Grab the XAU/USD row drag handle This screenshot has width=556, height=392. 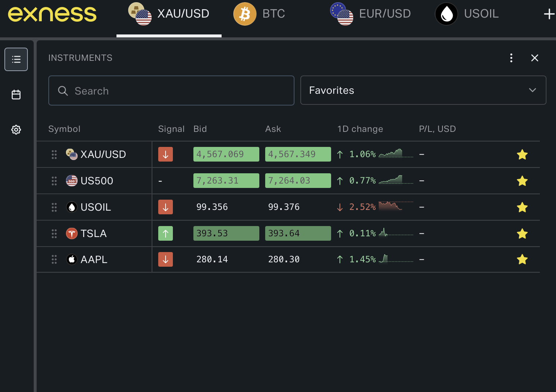pyautogui.click(x=54, y=155)
